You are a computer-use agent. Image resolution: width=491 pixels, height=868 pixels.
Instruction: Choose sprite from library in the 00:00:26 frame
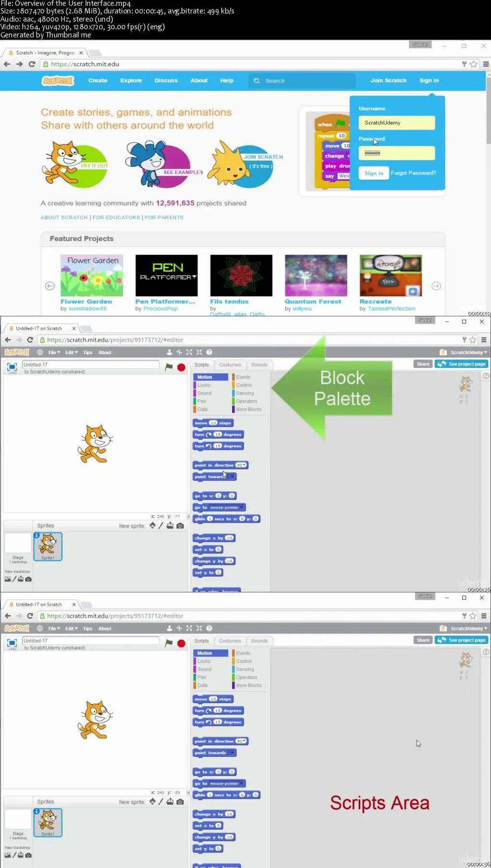click(152, 525)
